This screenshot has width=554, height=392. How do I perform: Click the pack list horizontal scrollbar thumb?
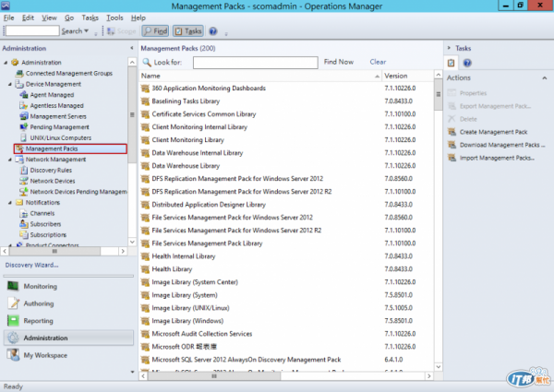click(x=214, y=376)
